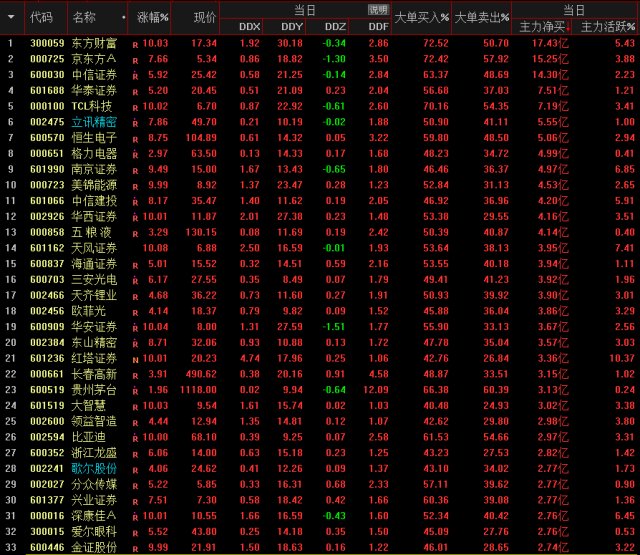Sort by 涨幅% column header

coord(152,17)
